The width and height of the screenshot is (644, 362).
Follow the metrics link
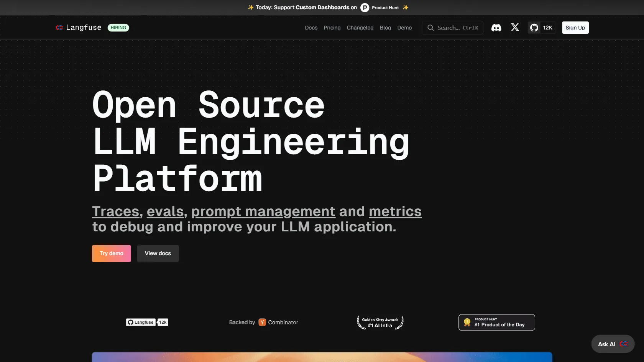pos(395,211)
